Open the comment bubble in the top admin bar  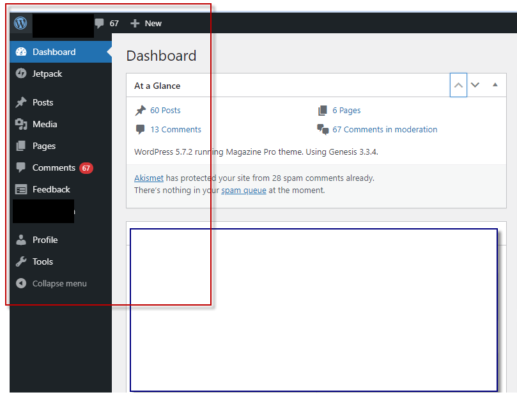[100, 23]
